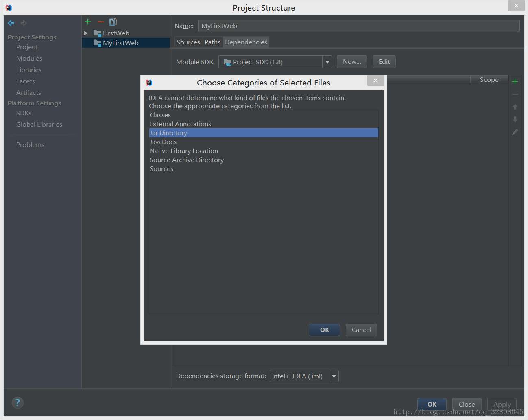The height and width of the screenshot is (420, 528).
Task: Confirm category dialog with OK
Action: (x=324, y=330)
